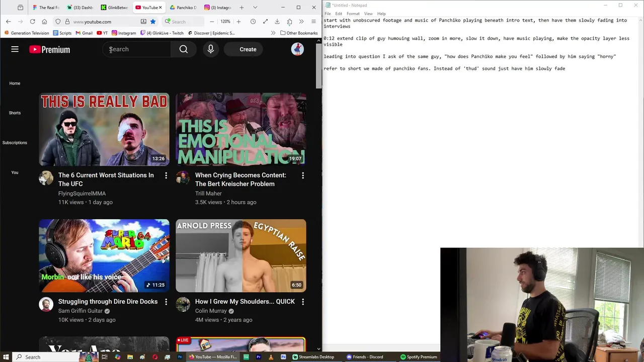Open a new browser tab with the plus button

(x=242, y=8)
